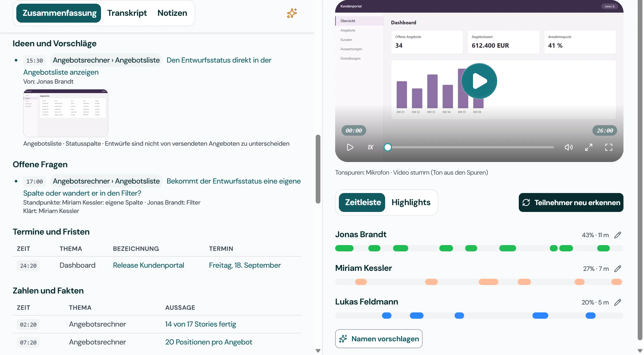Select the Zeitleiste tab
This screenshot has width=644, height=355.
pyautogui.click(x=362, y=202)
